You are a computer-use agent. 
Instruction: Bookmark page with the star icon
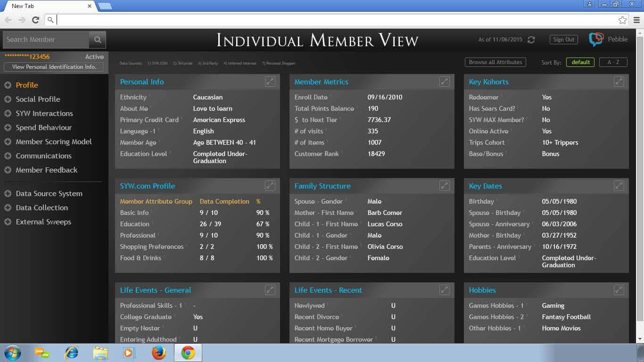tap(622, 20)
